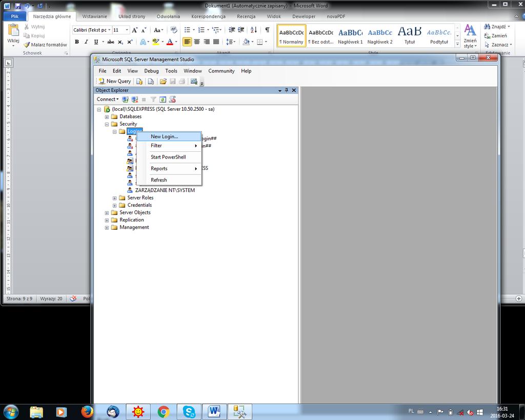This screenshot has width=525, height=420.
Task: Open the SSMS Help menu
Action: (x=246, y=71)
